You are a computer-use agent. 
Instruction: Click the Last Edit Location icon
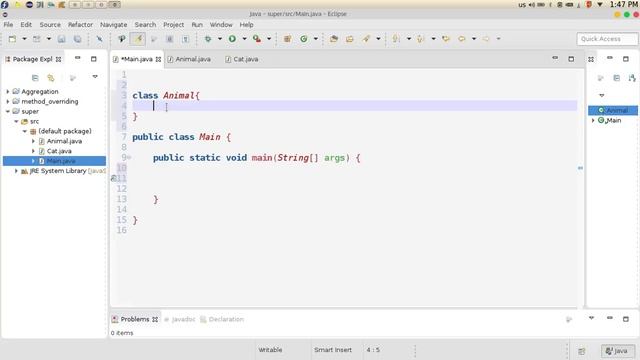[x=446, y=39]
